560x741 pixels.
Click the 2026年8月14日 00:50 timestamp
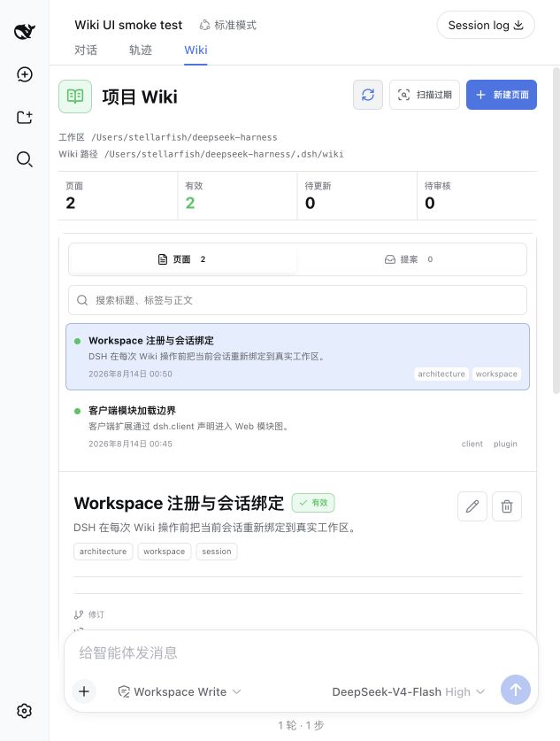(130, 374)
